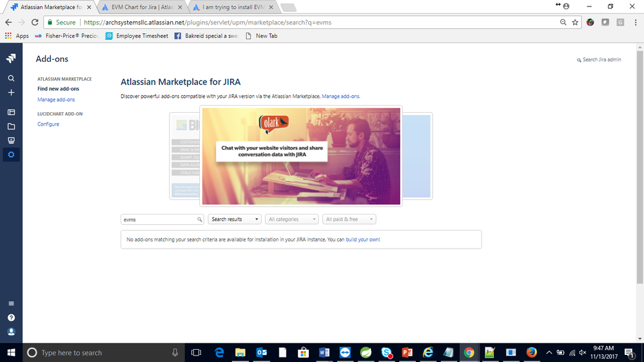
Task: Open the projects folder icon in sidebar
Action: (x=11, y=126)
